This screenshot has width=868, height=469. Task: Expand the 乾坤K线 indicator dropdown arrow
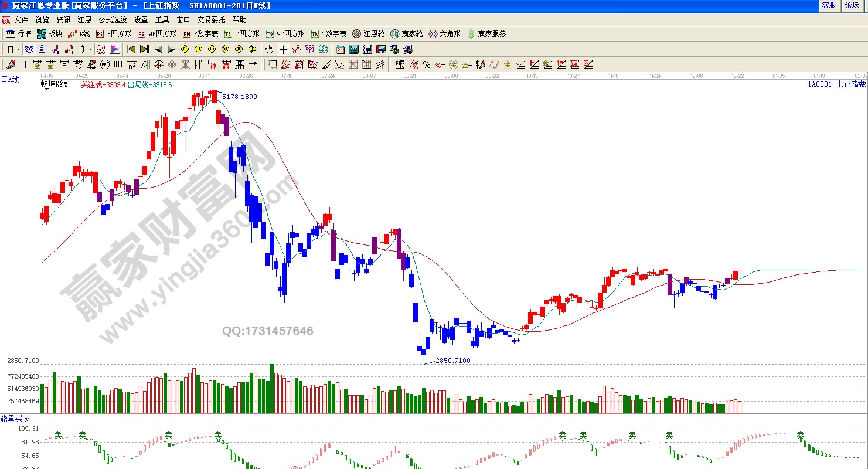coord(45,89)
